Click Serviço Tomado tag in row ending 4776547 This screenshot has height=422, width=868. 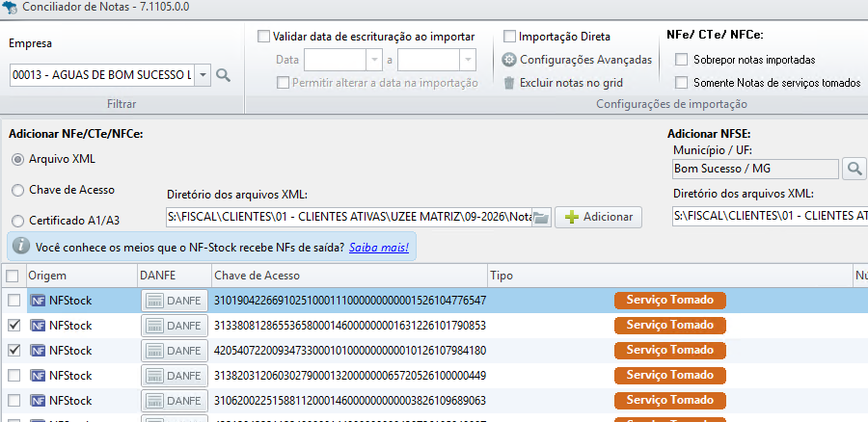670,301
